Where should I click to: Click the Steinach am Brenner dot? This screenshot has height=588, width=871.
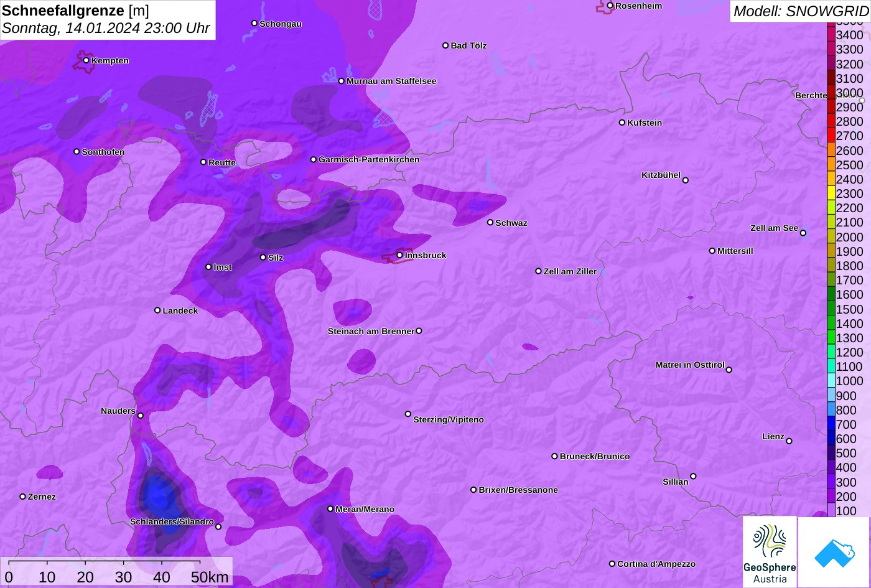point(419,331)
